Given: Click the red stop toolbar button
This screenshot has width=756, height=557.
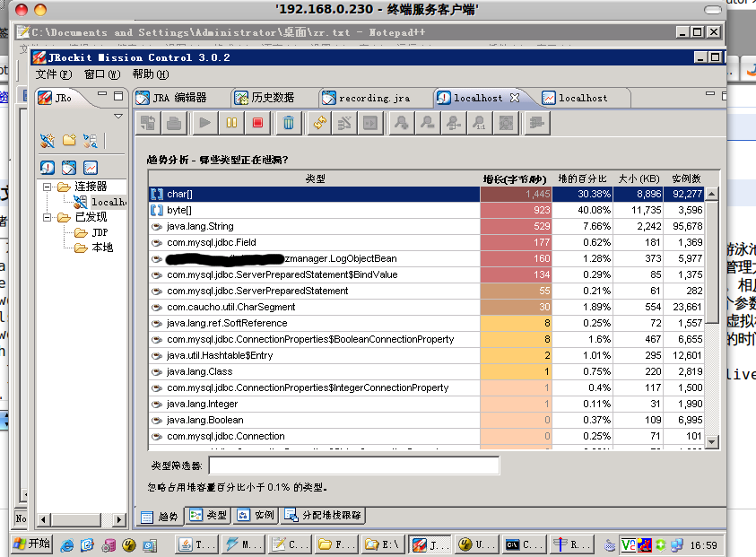Looking at the screenshot, I should coord(258,123).
